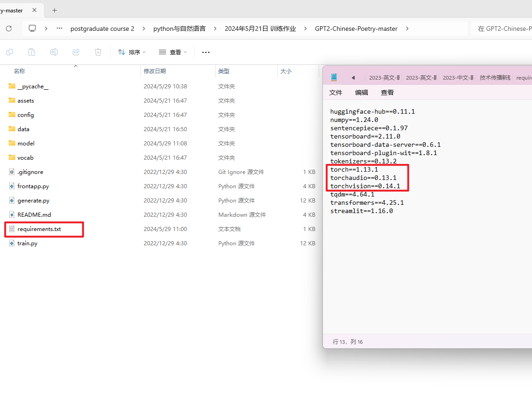Image resolution: width=532 pixels, height=399 pixels.
Task: Click the Paste clipboard icon
Action: coord(32,52)
